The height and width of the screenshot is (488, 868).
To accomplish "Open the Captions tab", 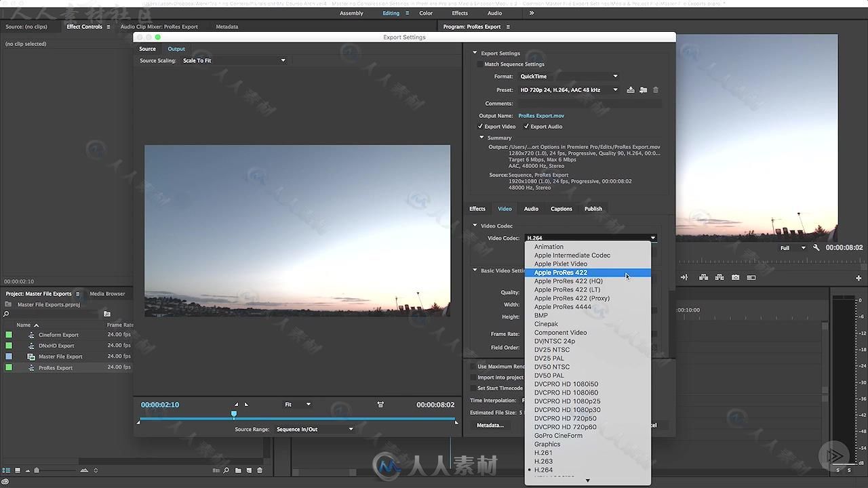I will coord(561,209).
